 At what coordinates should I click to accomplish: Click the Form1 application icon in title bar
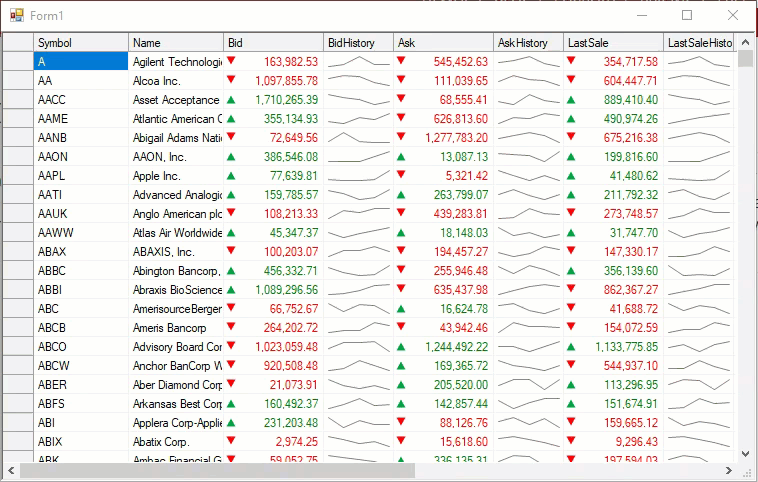[16, 16]
